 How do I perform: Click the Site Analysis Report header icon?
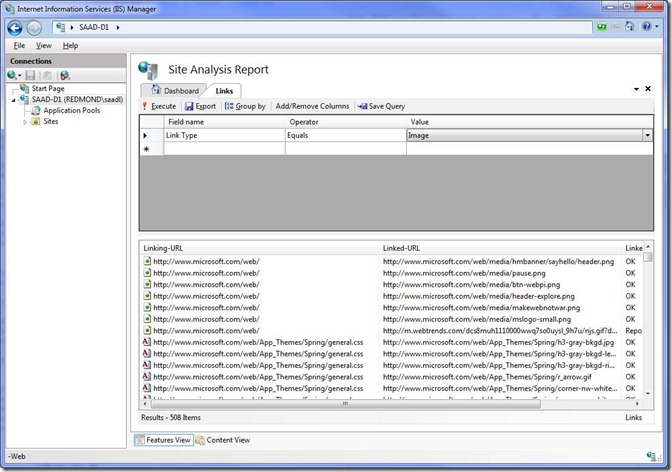pyautogui.click(x=148, y=70)
